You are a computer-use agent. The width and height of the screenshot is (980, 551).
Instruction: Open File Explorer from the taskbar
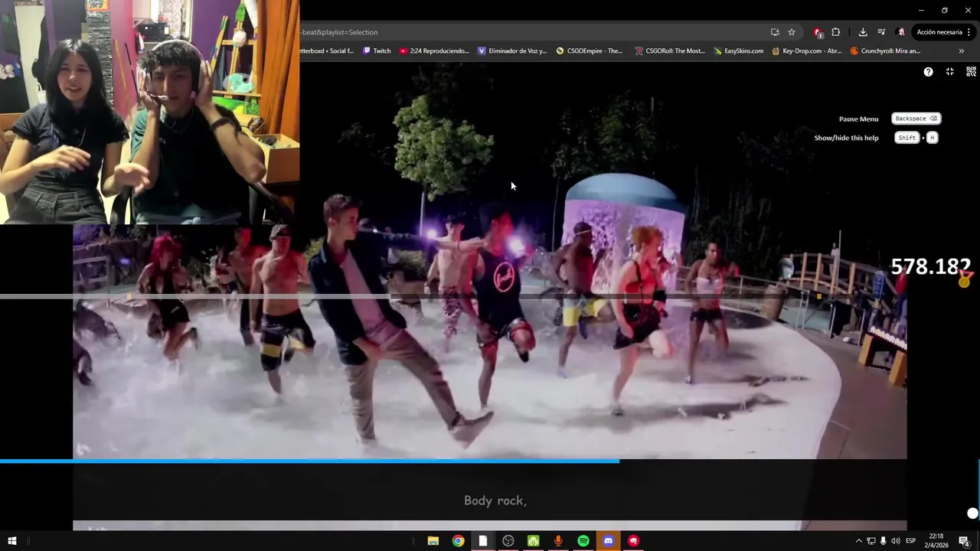pyautogui.click(x=433, y=541)
